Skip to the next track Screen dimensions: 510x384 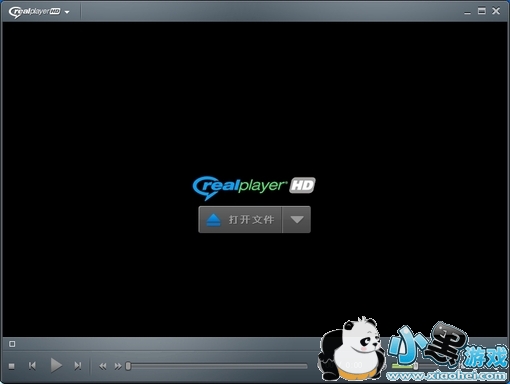tap(77, 366)
